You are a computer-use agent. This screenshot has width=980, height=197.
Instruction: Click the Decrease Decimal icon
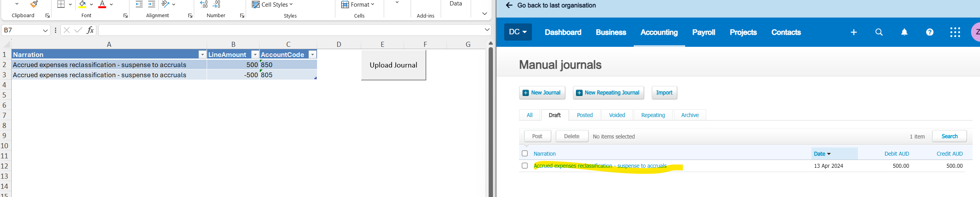(x=217, y=4)
